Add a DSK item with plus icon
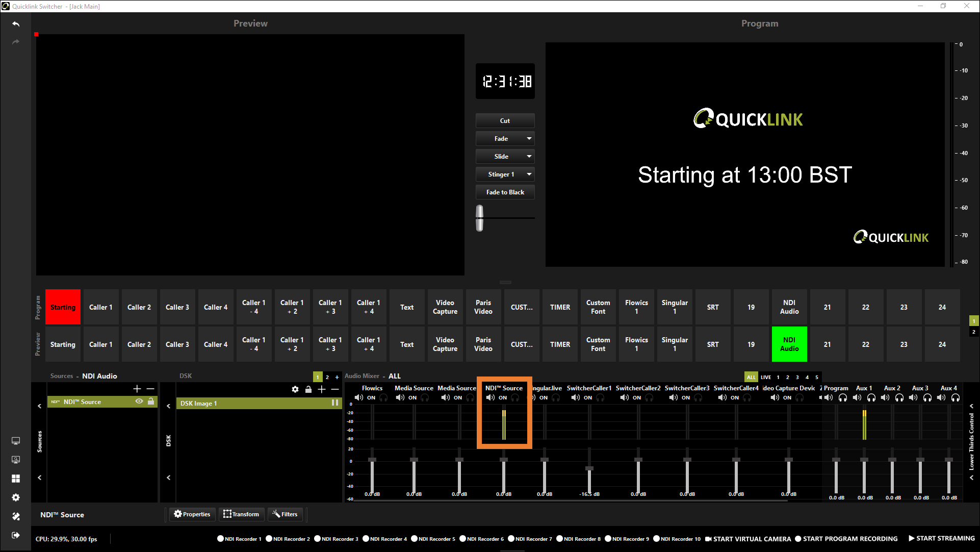This screenshot has width=980, height=552. [x=322, y=389]
